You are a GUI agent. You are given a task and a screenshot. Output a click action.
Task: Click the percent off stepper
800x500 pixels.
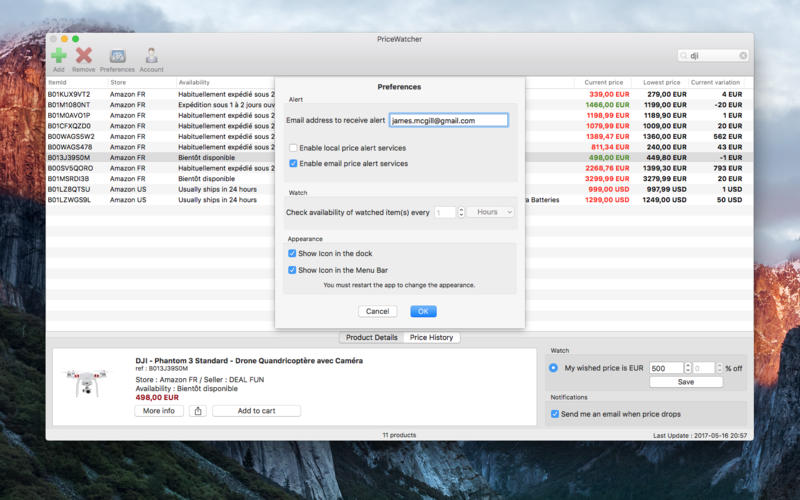coord(719,368)
